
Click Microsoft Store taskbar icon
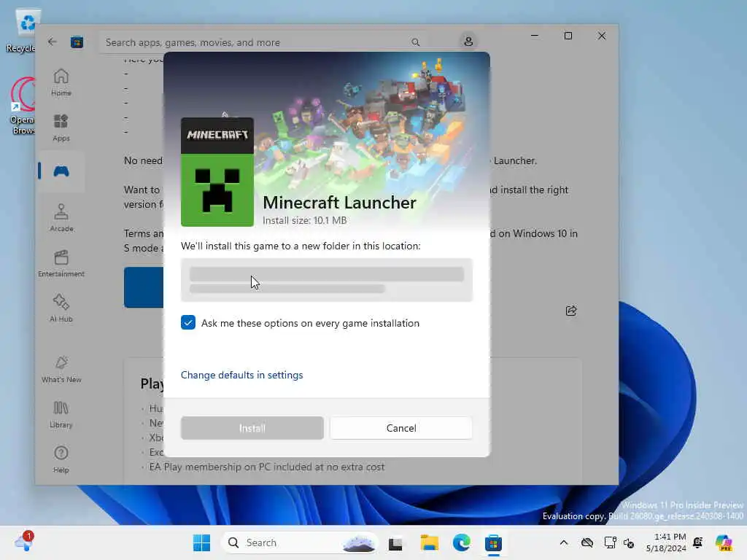point(493,542)
